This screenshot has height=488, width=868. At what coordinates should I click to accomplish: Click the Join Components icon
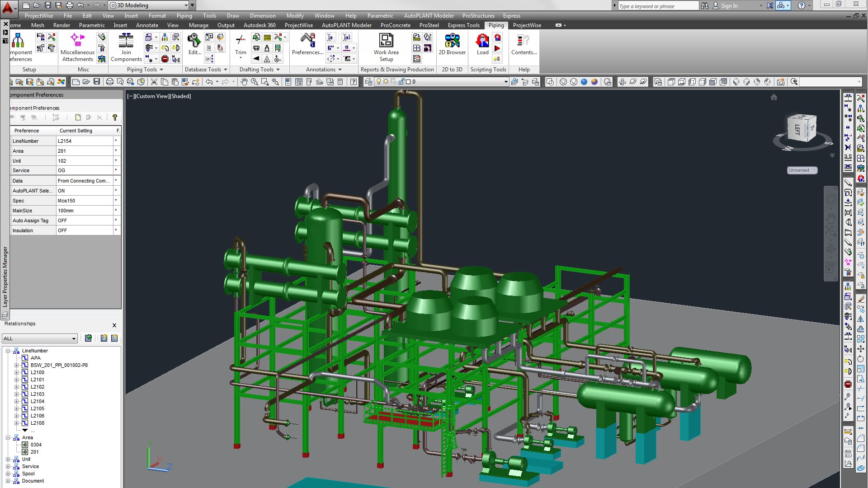126,47
